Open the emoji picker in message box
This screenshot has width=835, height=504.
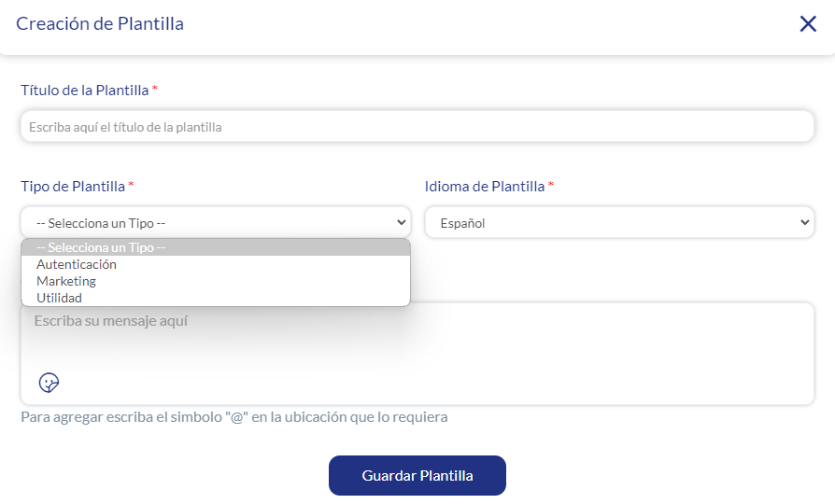point(49,383)
